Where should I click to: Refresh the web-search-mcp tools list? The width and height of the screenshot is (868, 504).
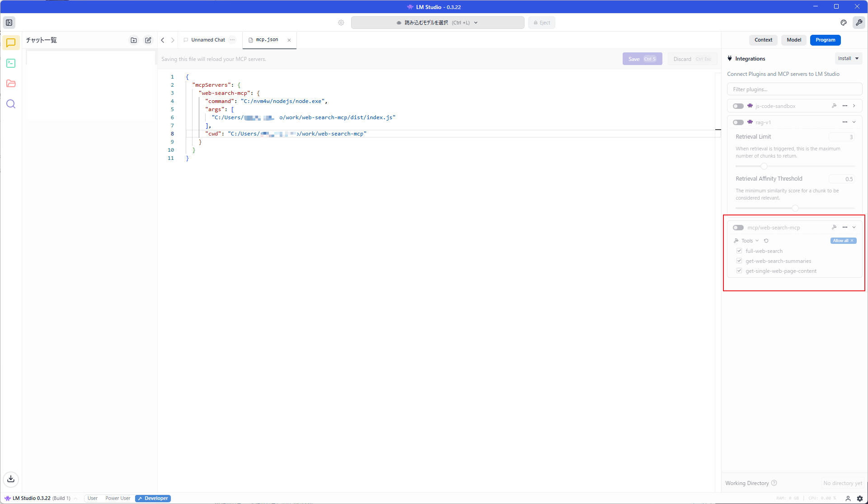[x=766, y=241]
